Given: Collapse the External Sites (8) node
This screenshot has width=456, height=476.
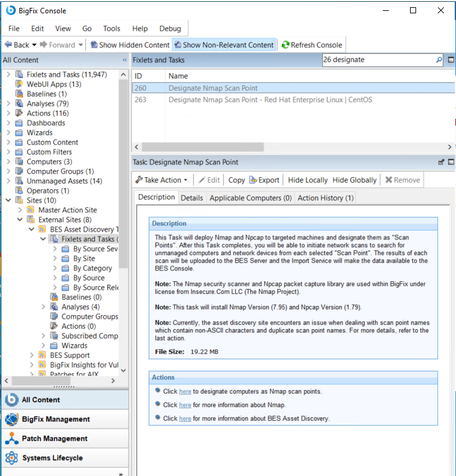Looking at the screenshot, I should point(20,220).
